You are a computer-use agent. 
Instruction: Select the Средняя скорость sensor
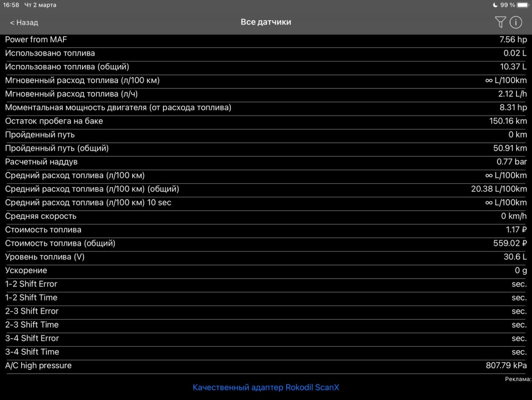coord(266,216)
